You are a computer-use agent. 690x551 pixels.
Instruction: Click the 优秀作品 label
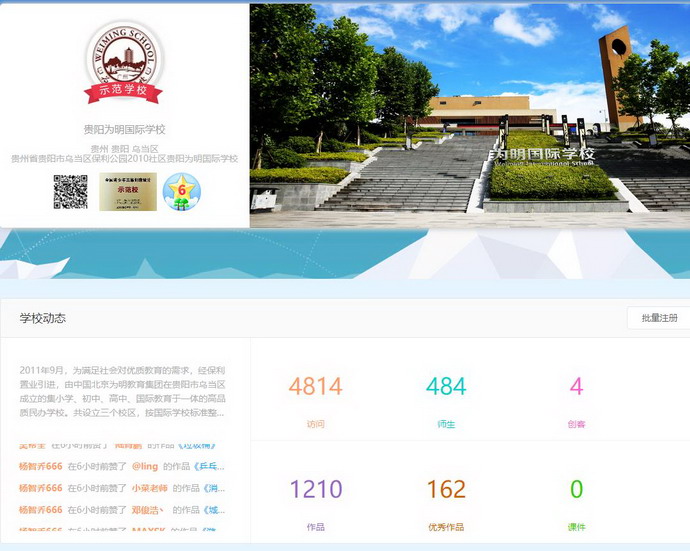[x=446, y=527]
